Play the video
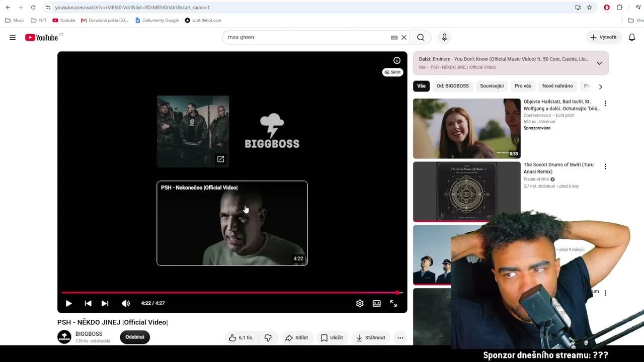This screenshot has height=362, width=644. pyautogui.click(x=69, y=303)
